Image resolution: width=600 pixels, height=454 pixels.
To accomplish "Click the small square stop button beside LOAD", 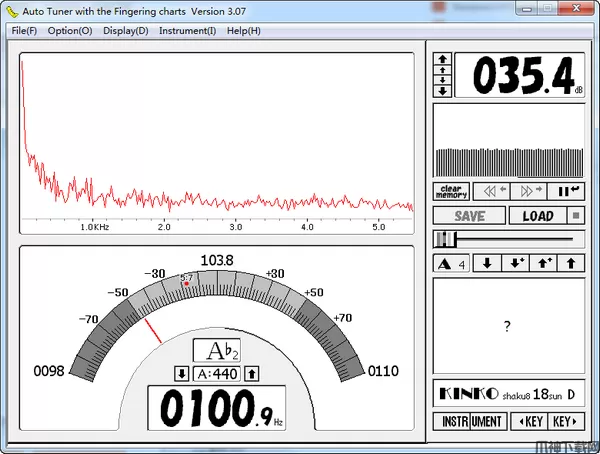I will click(x=575, y=215).
